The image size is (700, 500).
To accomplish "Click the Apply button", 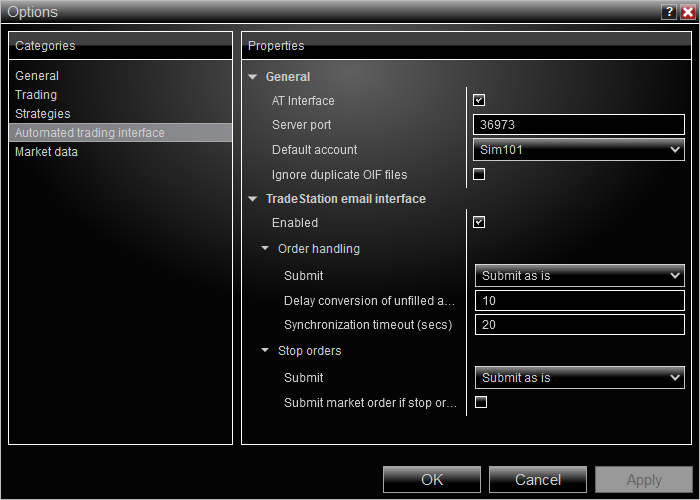I will click(x=644, y=479).
